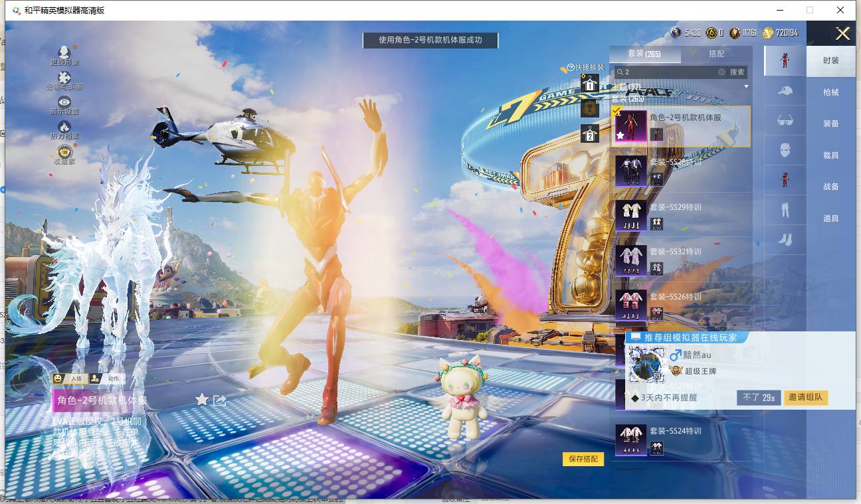The height and width of the screenshot is (504, 861).
Task: Select the 道具 items side tab
Action: point(831,218)
